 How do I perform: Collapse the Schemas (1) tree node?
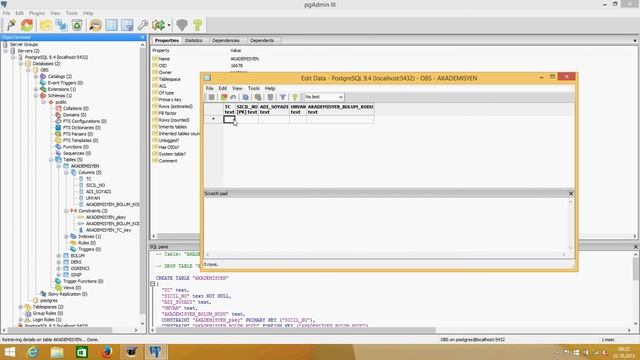click(36, 96)
